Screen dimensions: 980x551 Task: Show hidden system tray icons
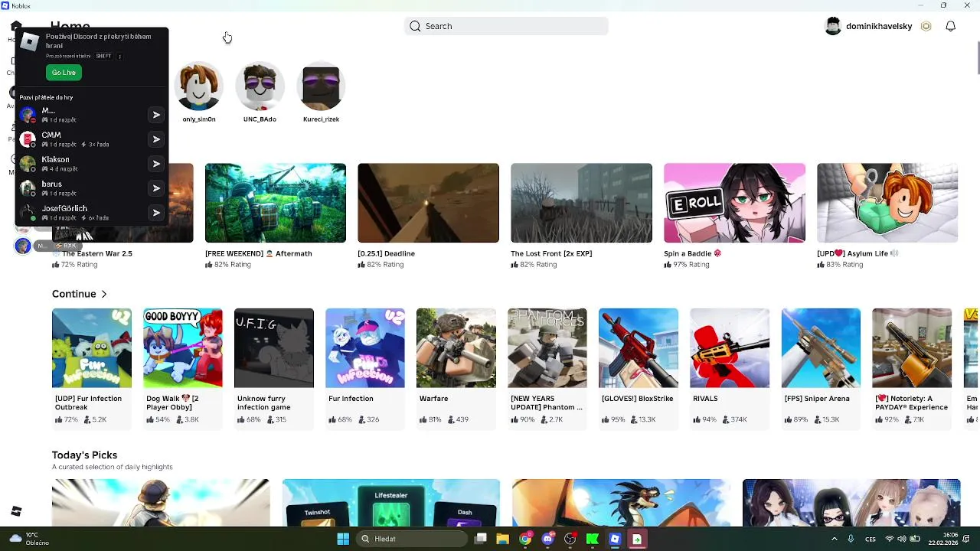834,539
